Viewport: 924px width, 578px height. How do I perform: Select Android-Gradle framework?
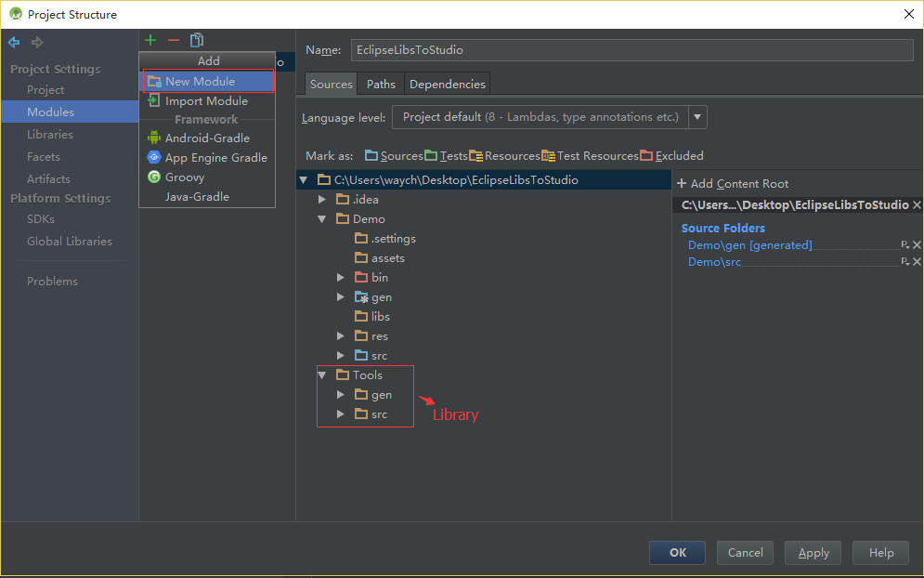[x=207, y=138]
